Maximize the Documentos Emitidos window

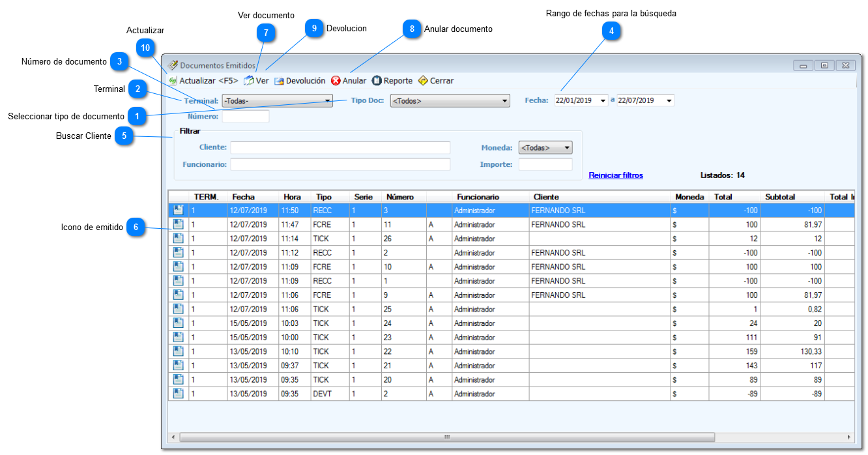[x=824, y=65]
